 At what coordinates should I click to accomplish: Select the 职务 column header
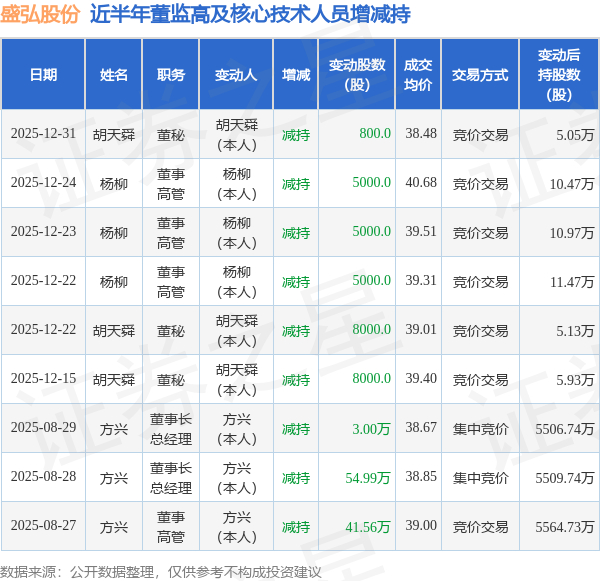(x=171, y=75)
